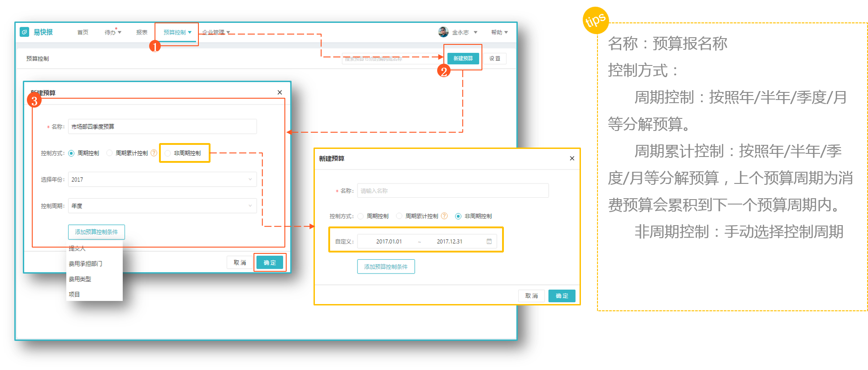Screen dimensions: 868x370
Task: Open the 选择年份 dropdown showing 2017
Action: [x=162, y=179]
